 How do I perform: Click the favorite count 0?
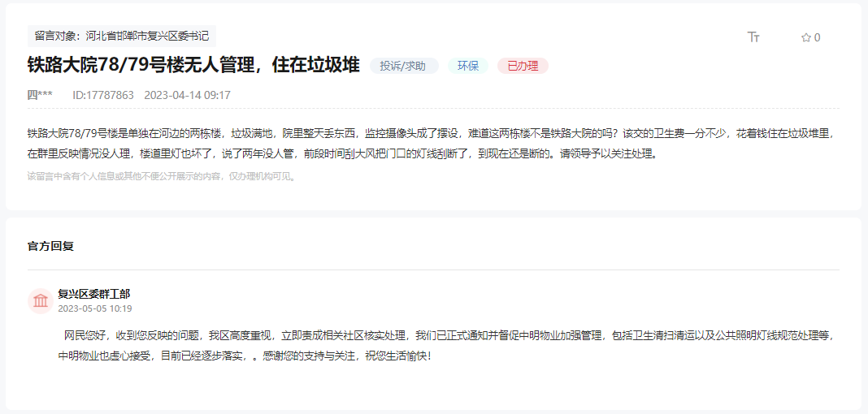[x=817, y=37]
